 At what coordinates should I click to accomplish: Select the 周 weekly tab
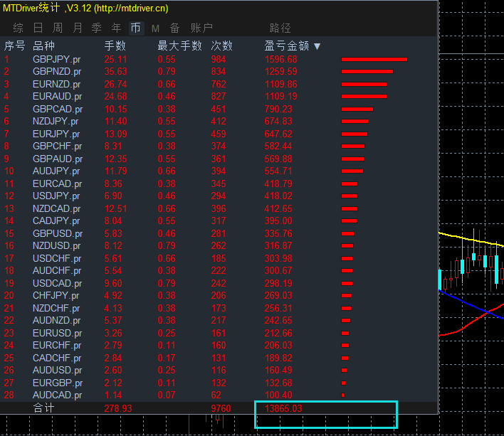pos(58,28)
